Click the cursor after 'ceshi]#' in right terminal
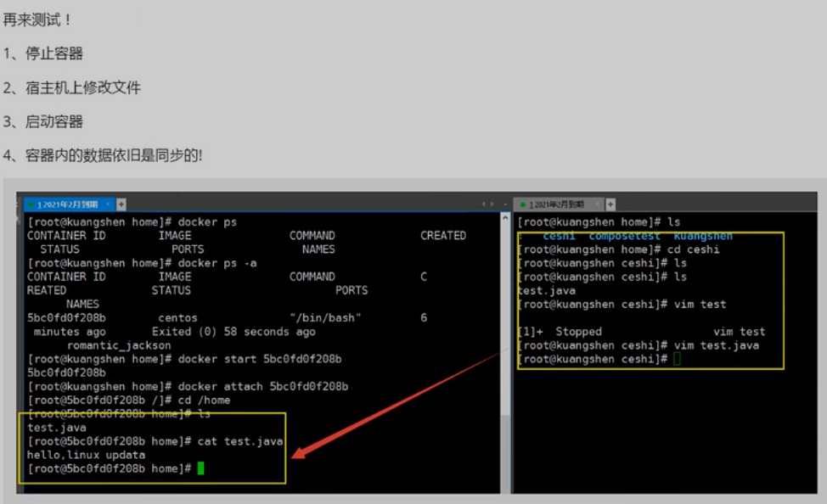The height and width of the screenshot is (504, 827). 678,359
